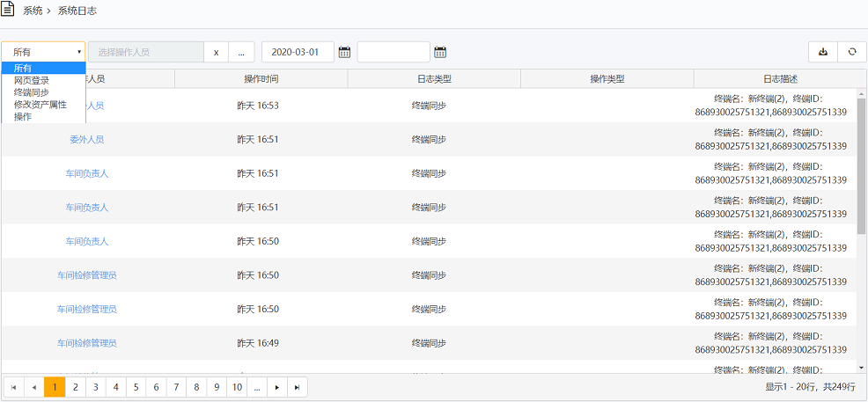
Task: Go to the next page arrow
Action: coord(277,386)
